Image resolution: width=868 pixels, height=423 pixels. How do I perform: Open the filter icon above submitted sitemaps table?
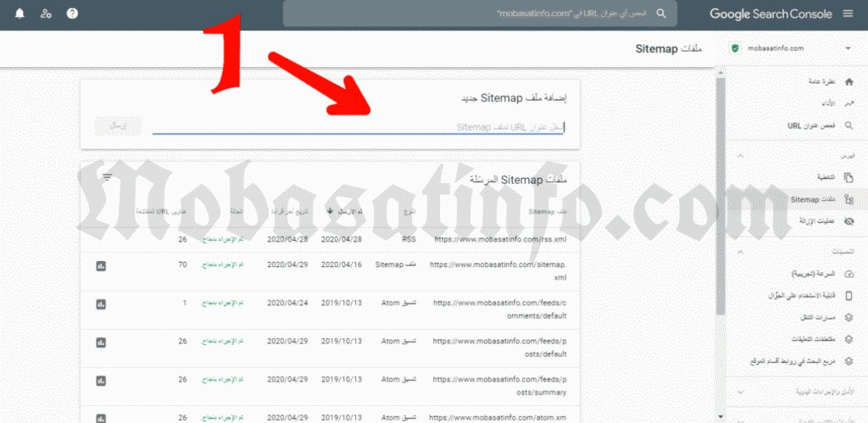[108, 177]
